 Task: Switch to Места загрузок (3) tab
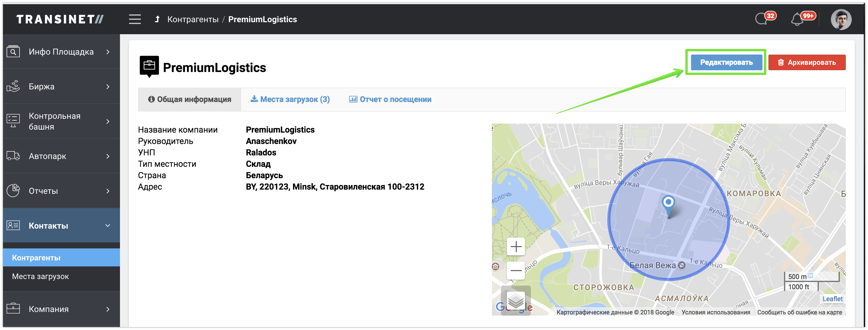(x=290, y=99)
